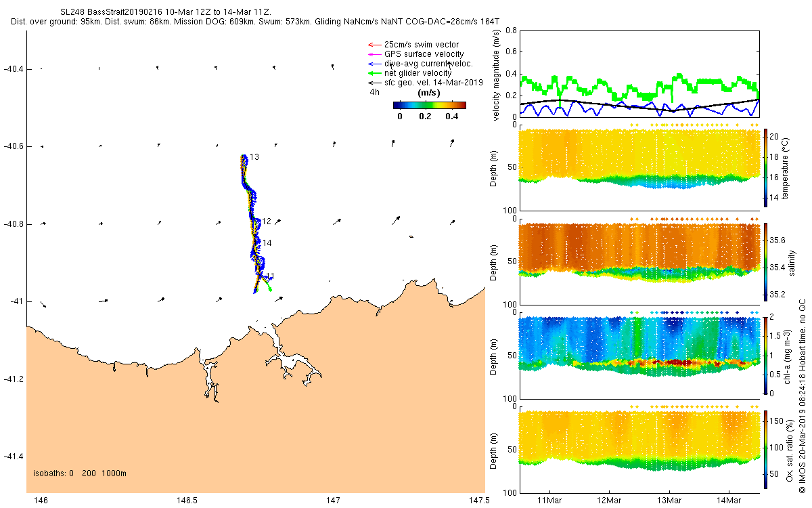Click the chl-a colorbar
Viewport: 812px width, 508px height.
pos(766,355)
